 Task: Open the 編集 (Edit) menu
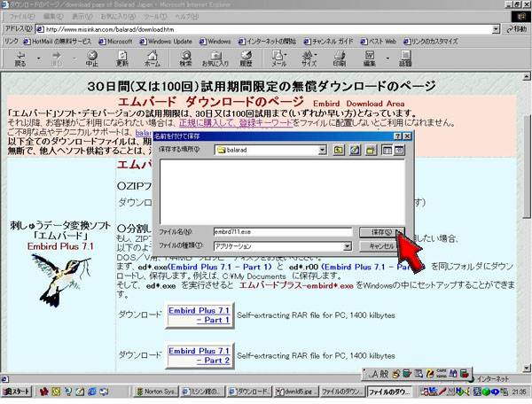pos(53,16)
